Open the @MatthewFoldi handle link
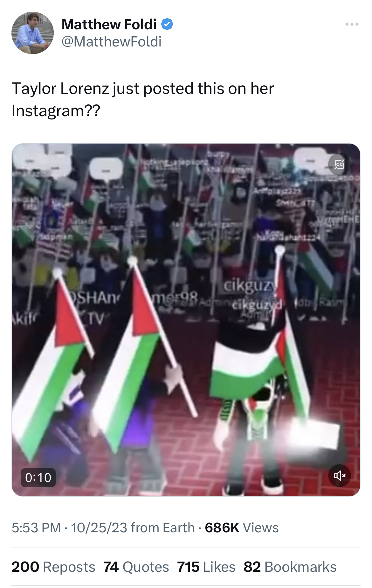Viewport: 372px width, 588px height. (x=111, y=42)
